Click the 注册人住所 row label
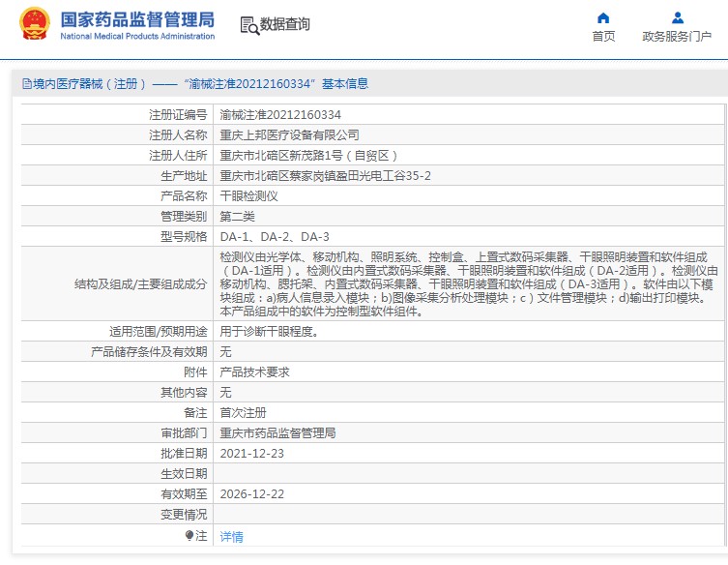 [x=178, y=156]
